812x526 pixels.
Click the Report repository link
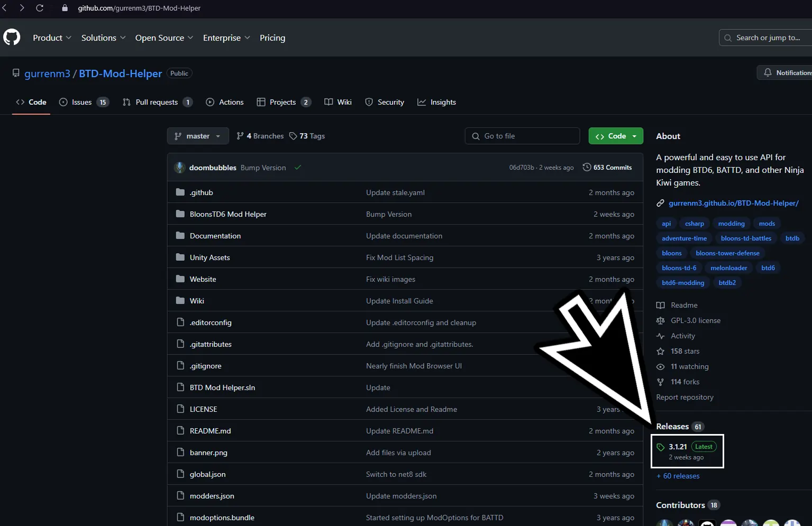pyautogui.click(x=685, y=397)
